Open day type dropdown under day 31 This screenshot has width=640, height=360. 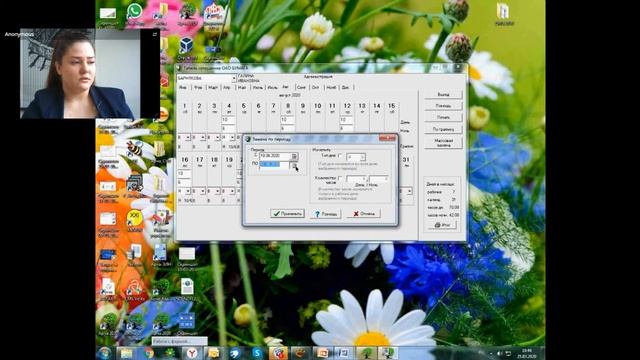tap(409, 191)
